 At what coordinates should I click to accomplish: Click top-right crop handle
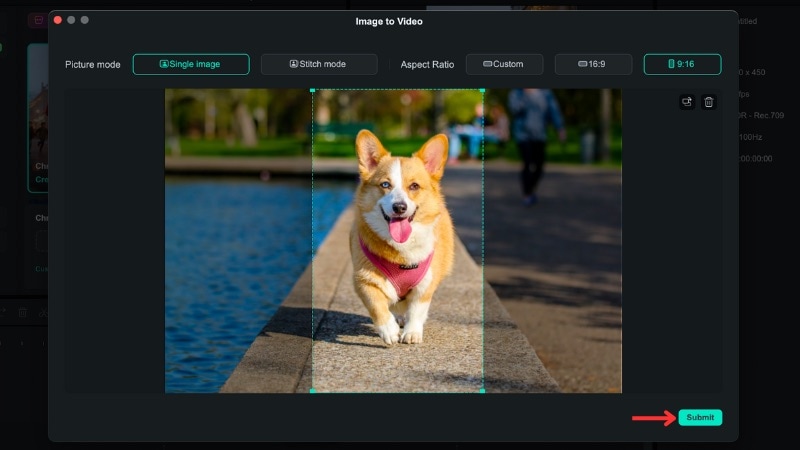tap(482, 90)
